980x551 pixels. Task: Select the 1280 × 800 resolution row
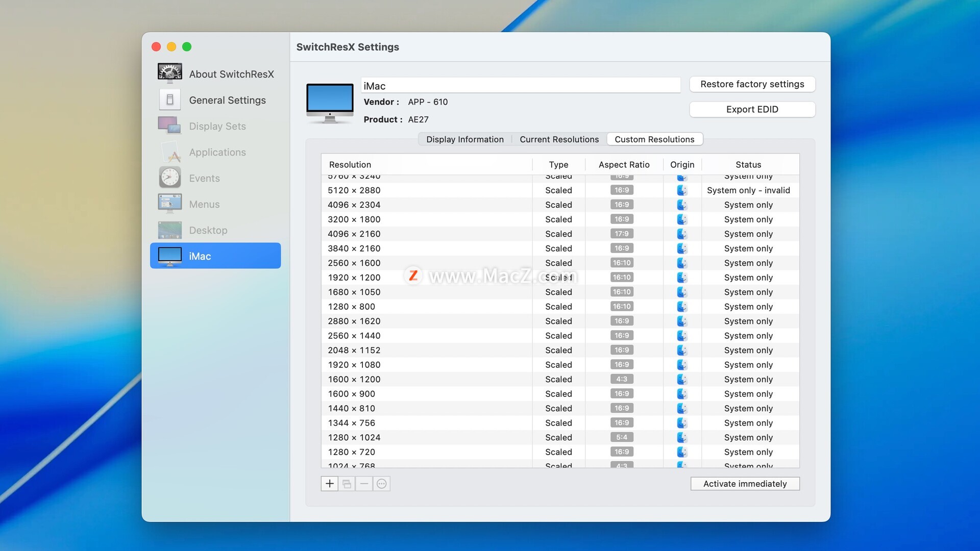tap(560, 307)
